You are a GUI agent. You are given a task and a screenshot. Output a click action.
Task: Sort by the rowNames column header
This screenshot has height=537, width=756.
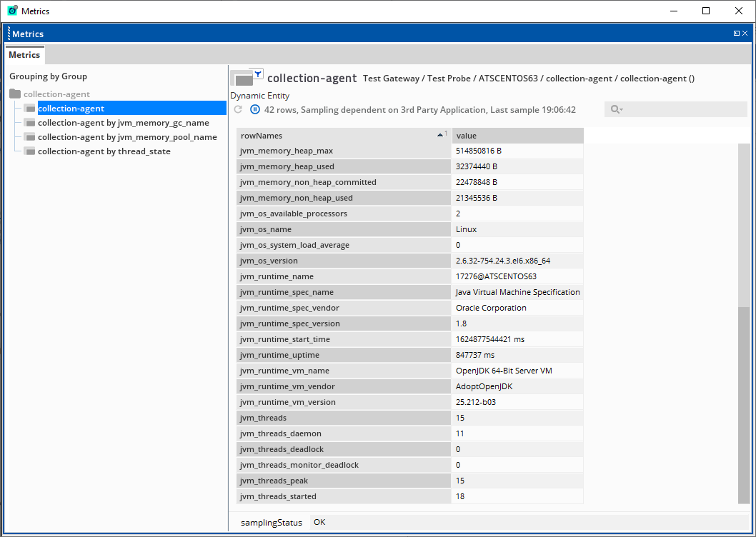pyautogui.click(x=336, y=136)
